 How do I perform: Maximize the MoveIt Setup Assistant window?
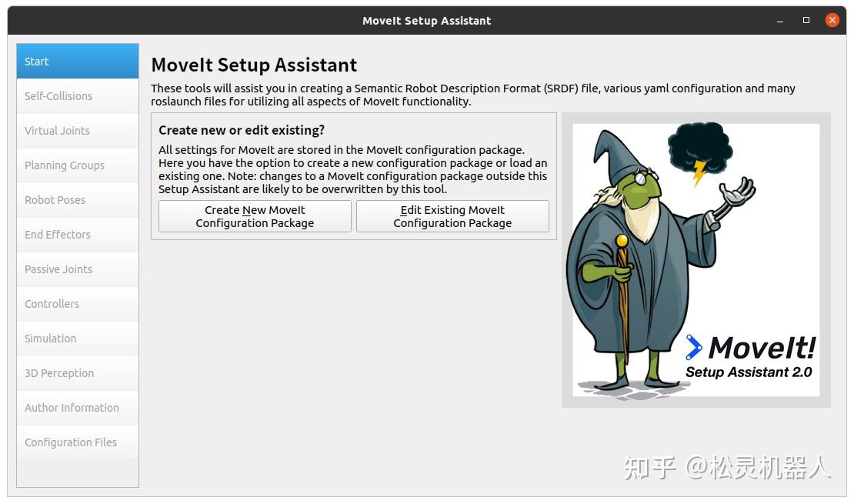click(806, 20)
